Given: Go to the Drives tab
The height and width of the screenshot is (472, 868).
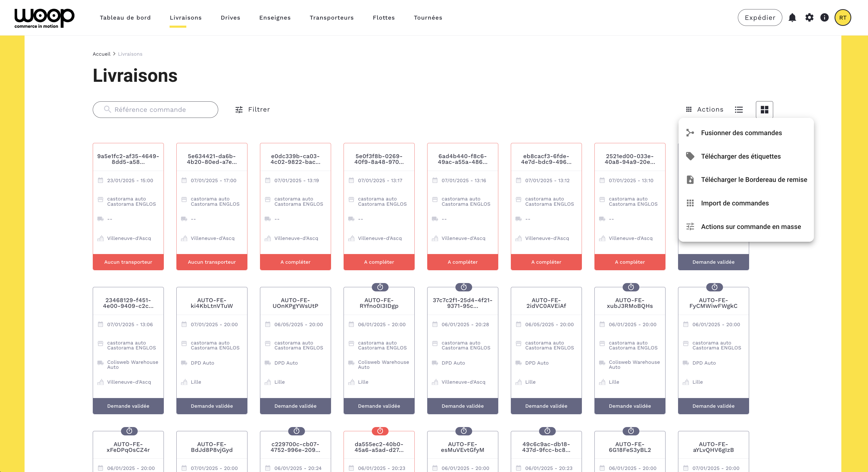Looking at the screenshot, I should point(230,18).
